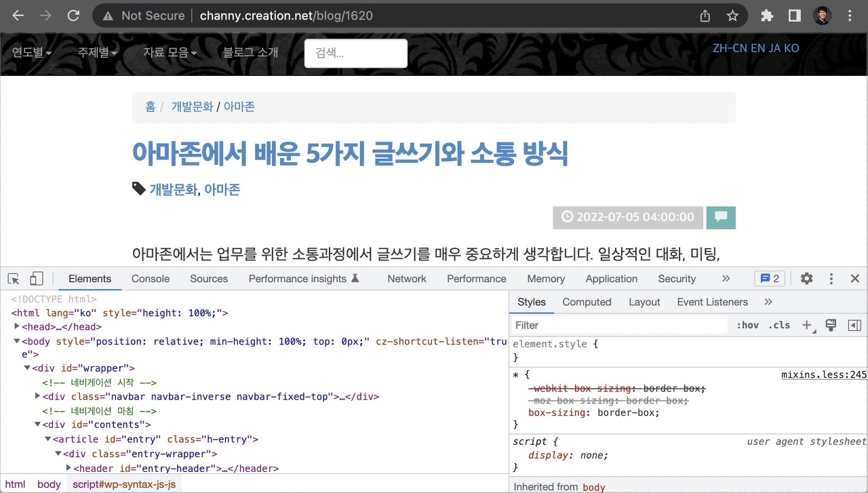This screenshot has height=493, width=868.
Task: Open the mixins.less:245 source link
Action: [x=824, y=374]
